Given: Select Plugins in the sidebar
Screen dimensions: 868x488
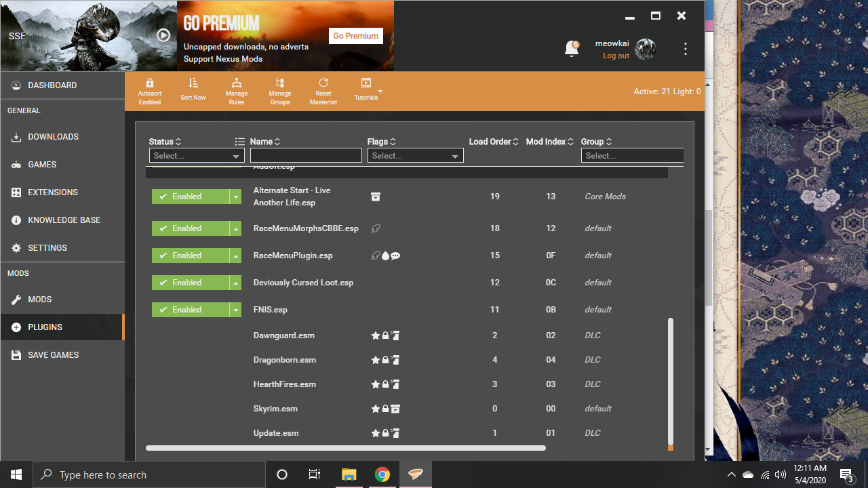Looking at the screenshot, I should pos(62,327).
